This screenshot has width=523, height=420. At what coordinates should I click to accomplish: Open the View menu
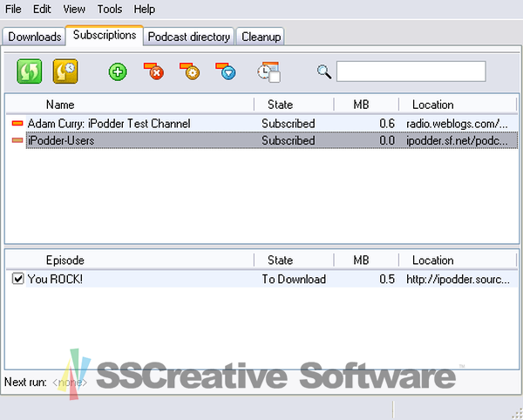pos(74,9)
